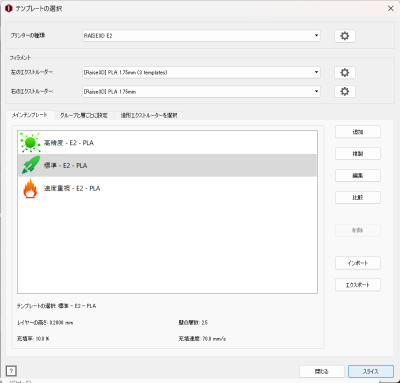The width and height of the screenshot is (400, 383).
Task: Switch to the メインテンプレート tab
Action: coord(30,115)
